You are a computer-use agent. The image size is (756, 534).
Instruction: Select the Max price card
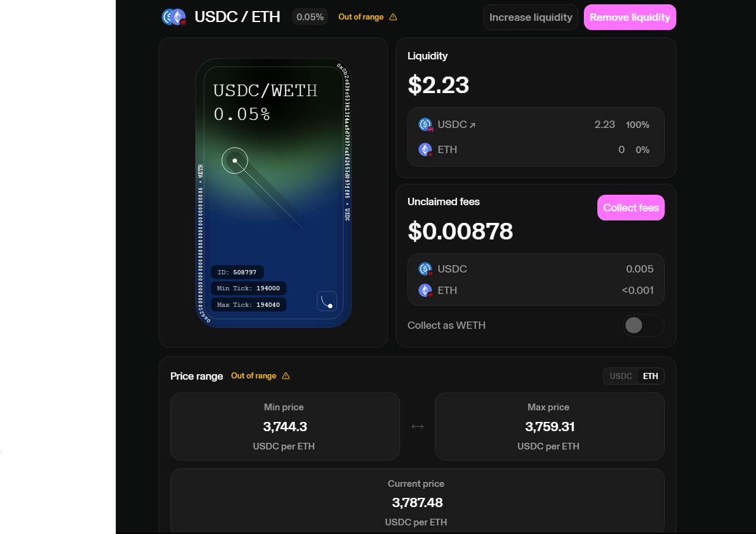pos(550,426)
